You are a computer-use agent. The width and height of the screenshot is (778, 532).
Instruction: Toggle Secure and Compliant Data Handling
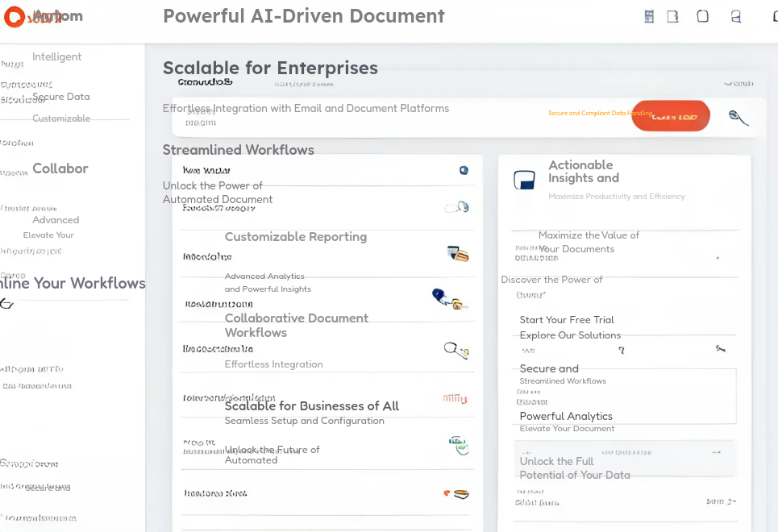coord(600,114)
